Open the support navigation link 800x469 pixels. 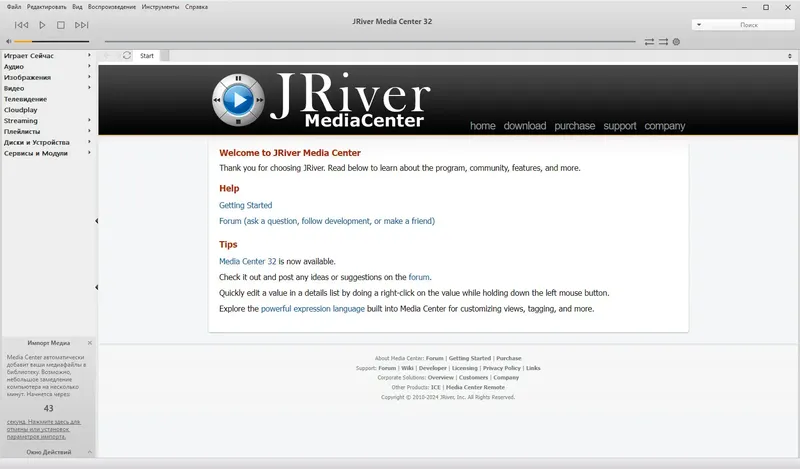pyautogui.click(x=620, y=126)
